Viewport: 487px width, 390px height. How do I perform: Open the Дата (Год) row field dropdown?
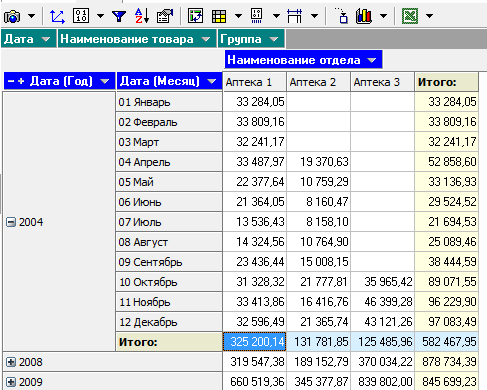point(105,81)
